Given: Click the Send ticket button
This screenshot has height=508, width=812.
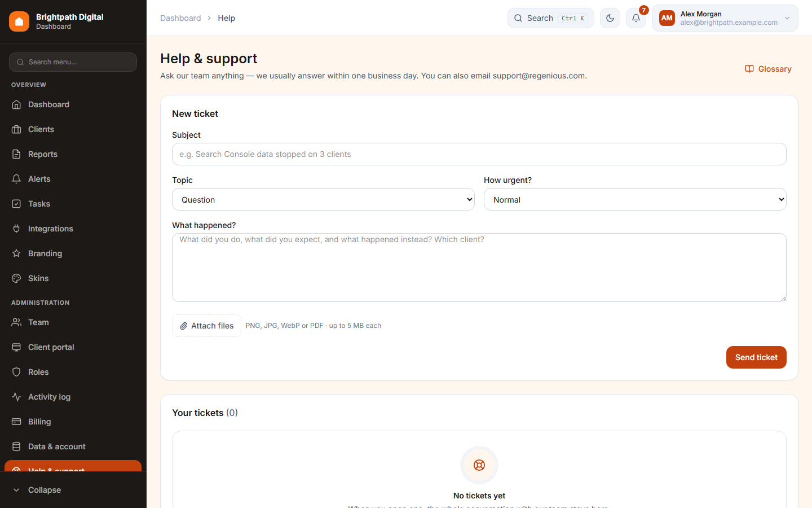Looking at the screenshot, I should (x=756, y=357).
